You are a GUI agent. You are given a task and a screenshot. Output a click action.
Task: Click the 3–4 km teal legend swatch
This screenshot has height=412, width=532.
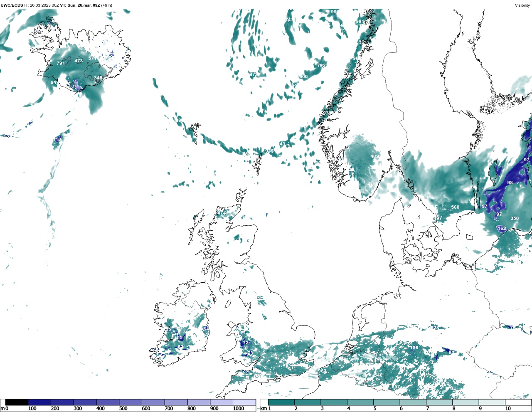(x=334, y=402)
